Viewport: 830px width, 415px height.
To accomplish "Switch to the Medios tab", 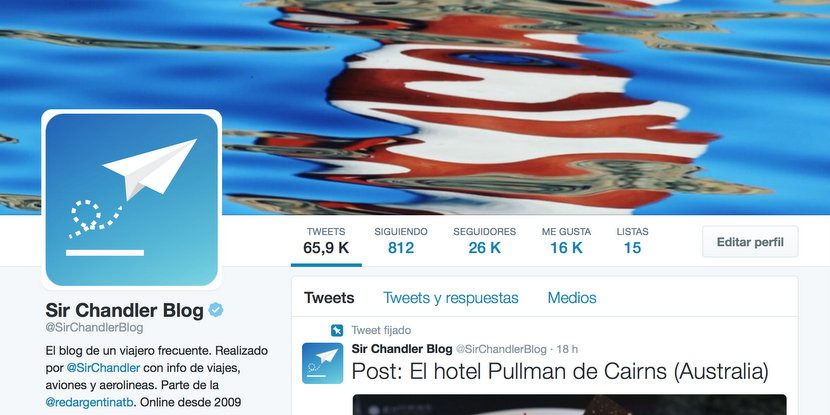I will coord(572,298).
